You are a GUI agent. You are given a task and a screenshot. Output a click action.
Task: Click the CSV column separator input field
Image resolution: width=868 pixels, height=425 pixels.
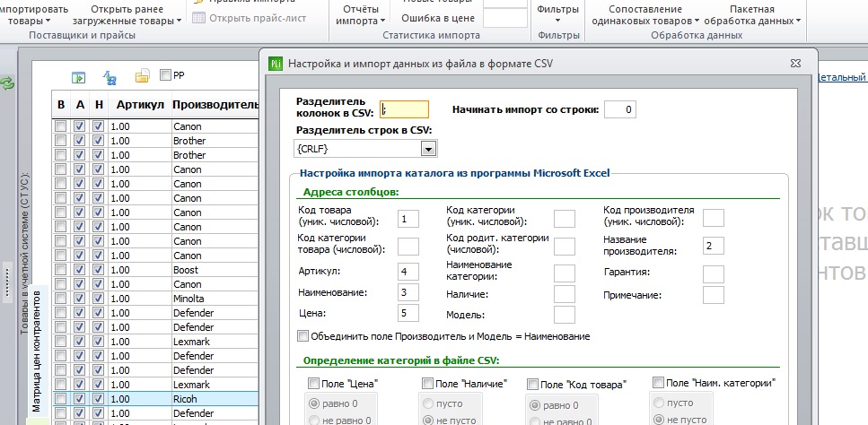pyautogui.click(x=404, y=109)
